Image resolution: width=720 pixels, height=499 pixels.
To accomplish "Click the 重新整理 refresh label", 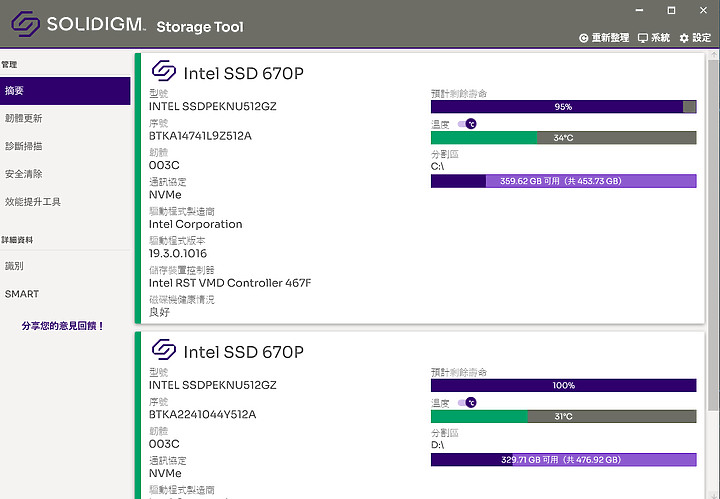I will click(610, 38).
